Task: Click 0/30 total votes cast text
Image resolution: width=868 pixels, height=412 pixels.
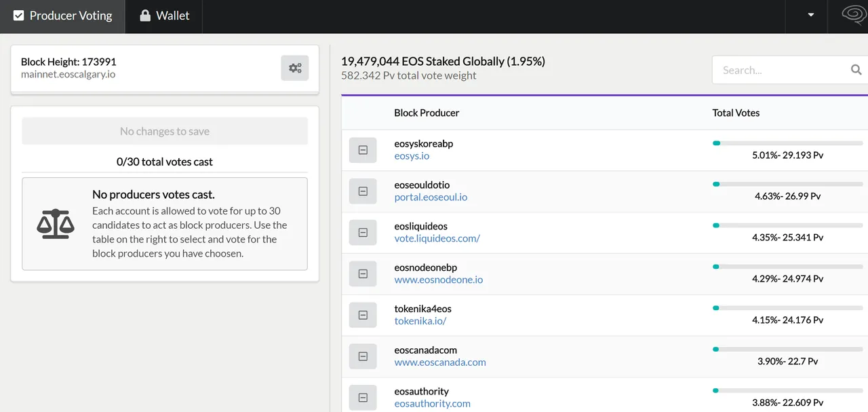Action: click(165, 162)
